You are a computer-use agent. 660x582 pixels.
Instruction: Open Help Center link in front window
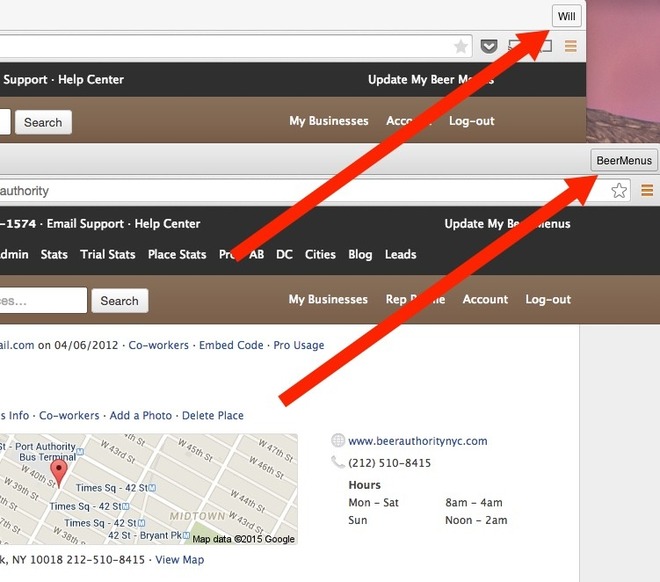[168, 223]
